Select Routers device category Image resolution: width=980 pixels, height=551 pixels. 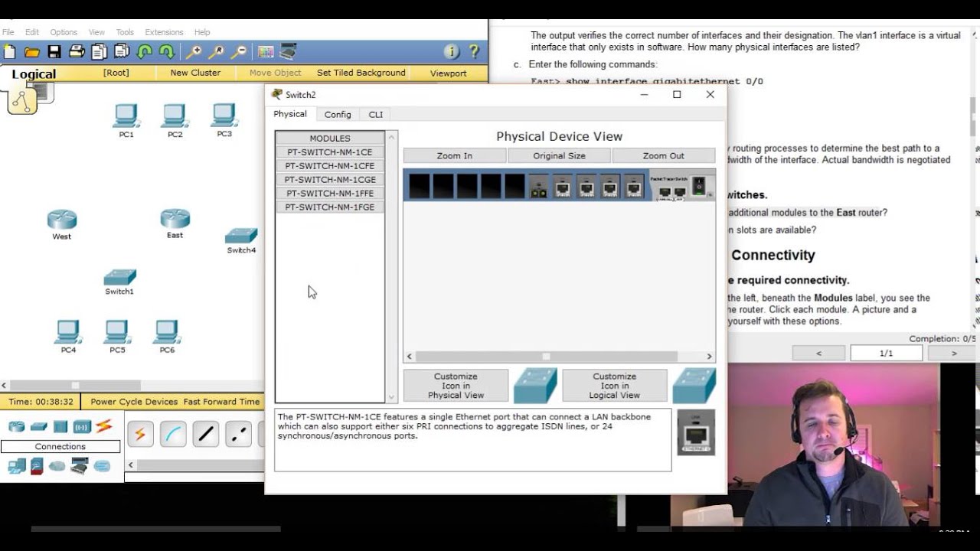17,426
